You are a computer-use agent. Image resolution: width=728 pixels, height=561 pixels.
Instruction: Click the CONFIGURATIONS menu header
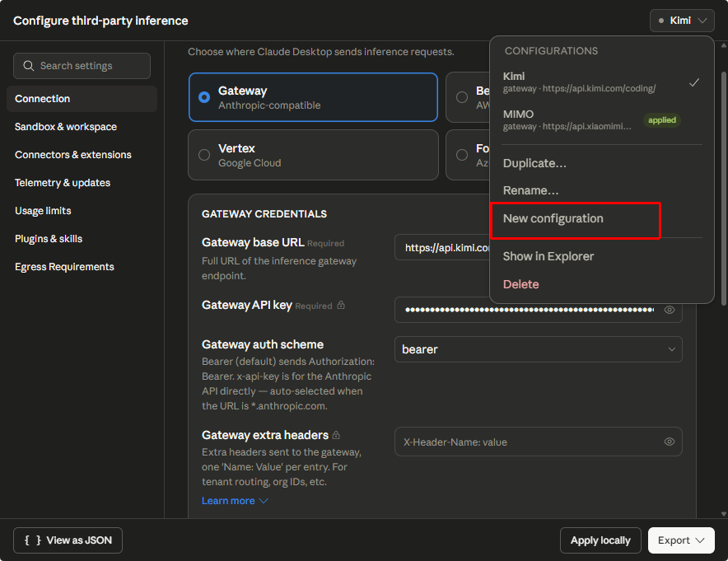pos(551,50)
